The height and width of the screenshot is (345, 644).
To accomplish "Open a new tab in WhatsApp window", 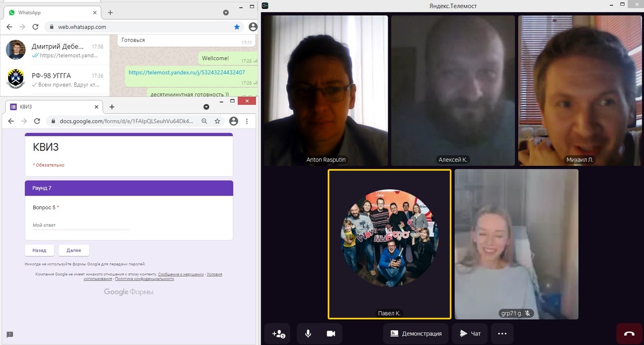I will [x=110, y=13].
